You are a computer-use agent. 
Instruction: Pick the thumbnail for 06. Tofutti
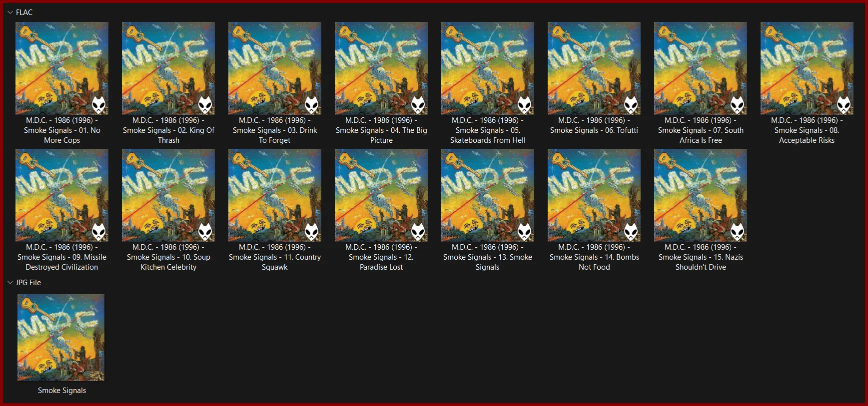[x=594, y=68]
